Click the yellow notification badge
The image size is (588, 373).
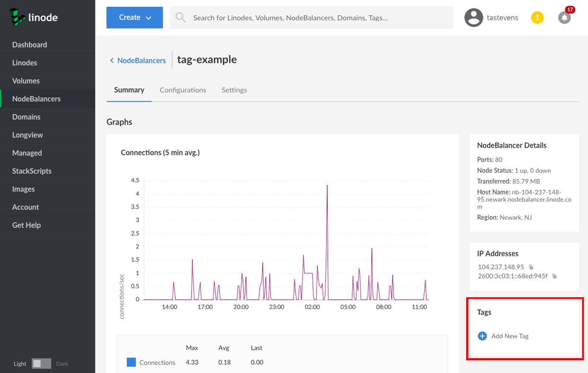point(537,17)
